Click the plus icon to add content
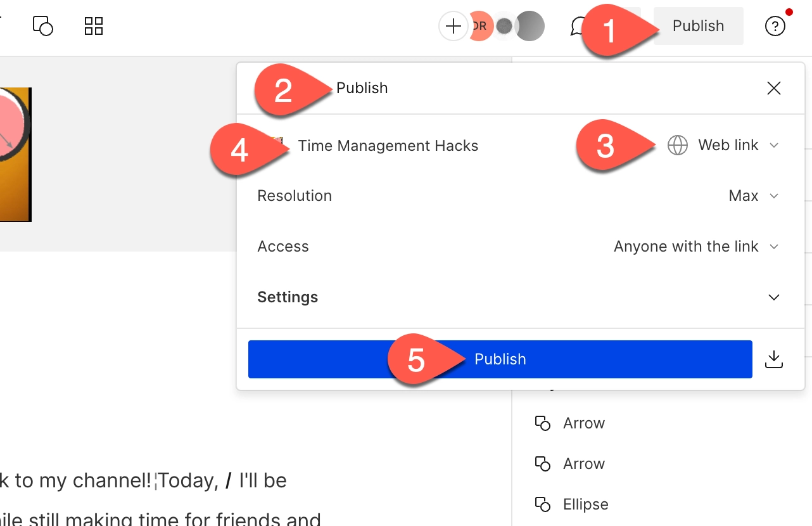The height and width of the screenshot is (526, 812). coord(453,26)
